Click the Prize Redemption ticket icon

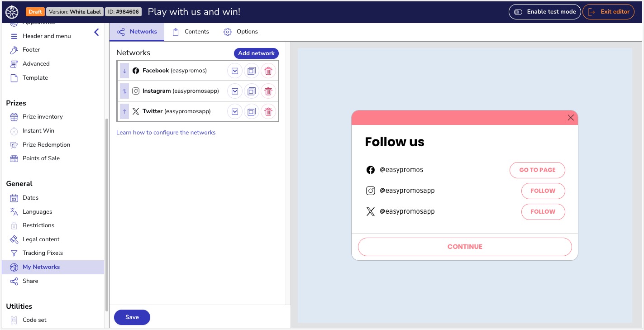[x=14, y=145]
